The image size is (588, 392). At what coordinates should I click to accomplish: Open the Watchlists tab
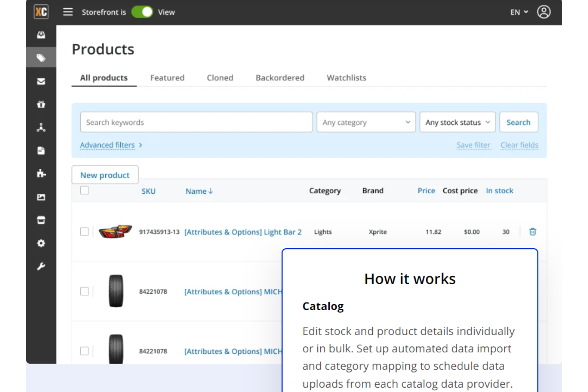[346, 77]
